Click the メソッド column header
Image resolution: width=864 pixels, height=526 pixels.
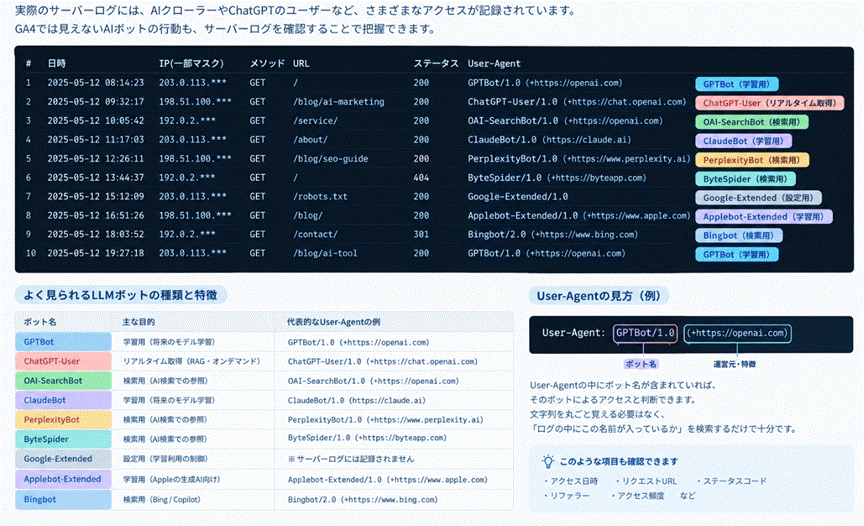[x=267, y=63]
